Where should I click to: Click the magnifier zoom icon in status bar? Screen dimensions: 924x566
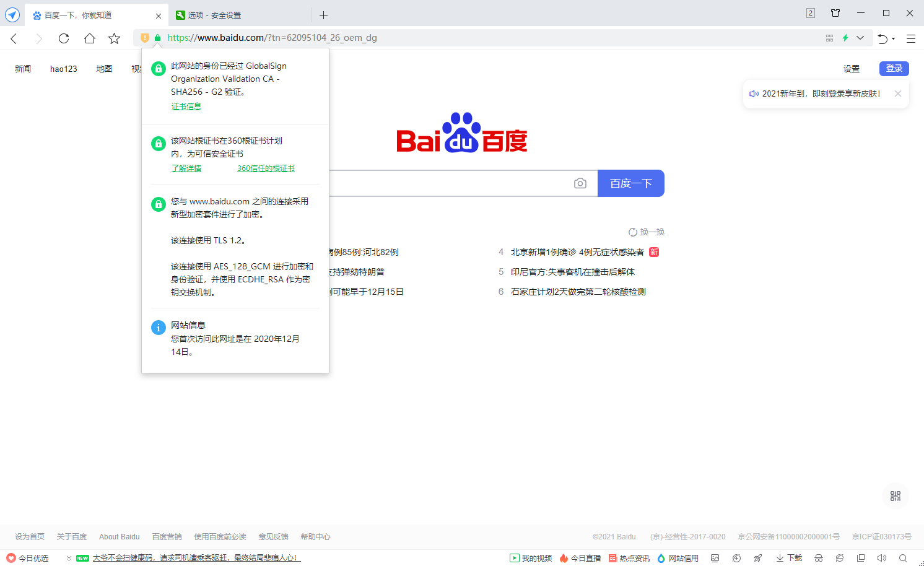903,558
